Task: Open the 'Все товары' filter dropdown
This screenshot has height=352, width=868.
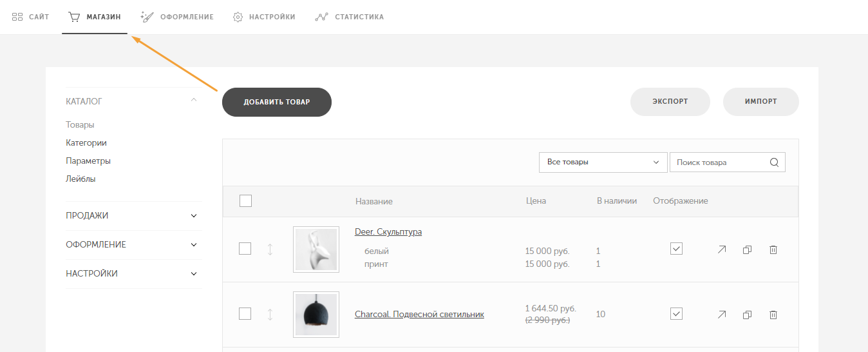Action: (x=603, y=162)
